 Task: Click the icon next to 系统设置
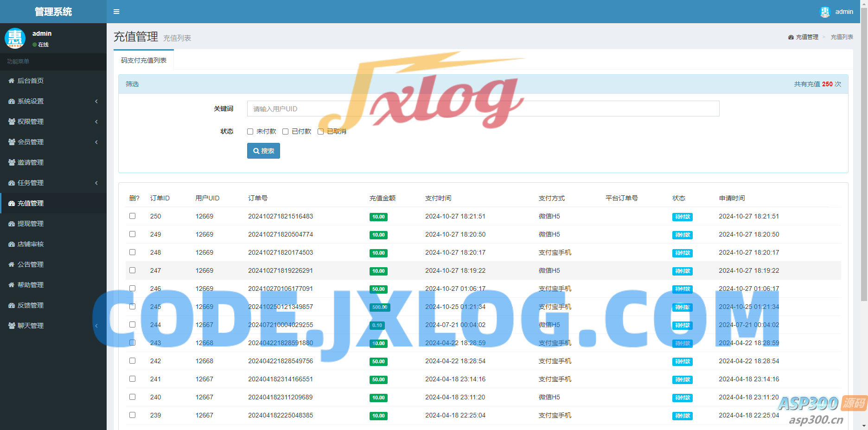click(x=12, y=101)
